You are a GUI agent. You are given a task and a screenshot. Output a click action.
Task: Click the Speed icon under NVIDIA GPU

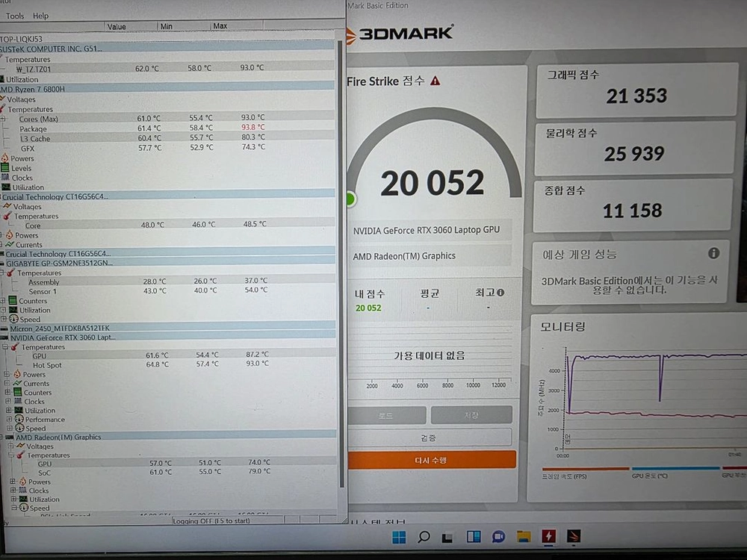tap(19, 428)
